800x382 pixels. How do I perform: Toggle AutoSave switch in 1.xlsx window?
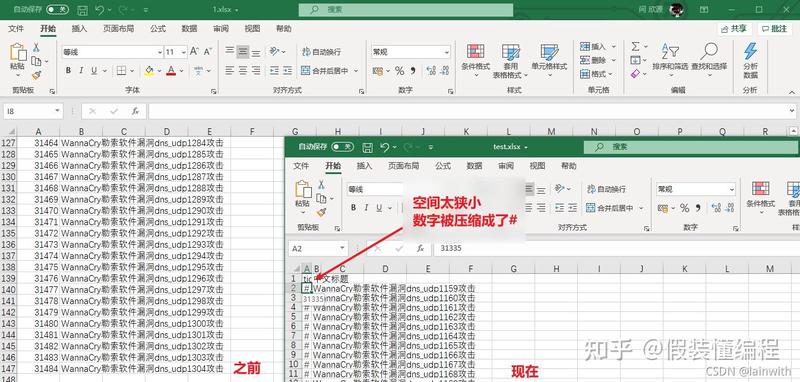[x=57, y=10]
